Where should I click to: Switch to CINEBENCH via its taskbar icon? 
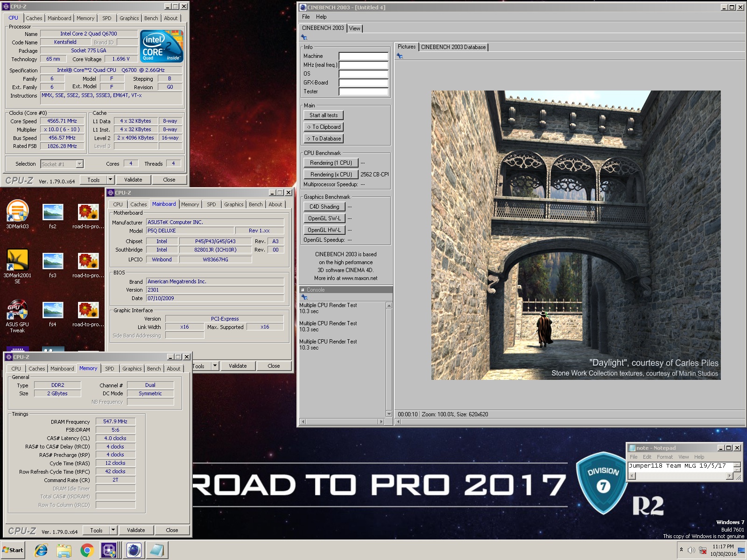pyautogui.click(x=134, y=551)
